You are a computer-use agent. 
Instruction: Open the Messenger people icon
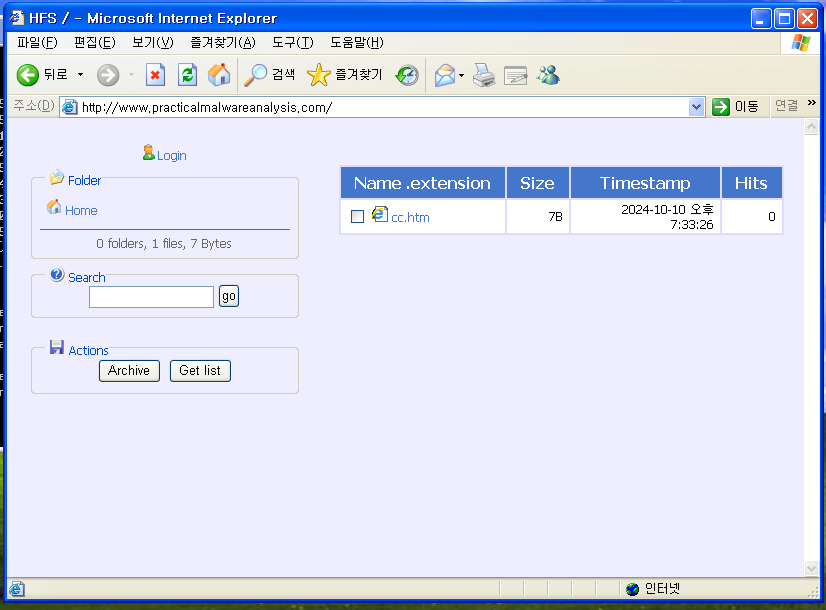point(548,75)
